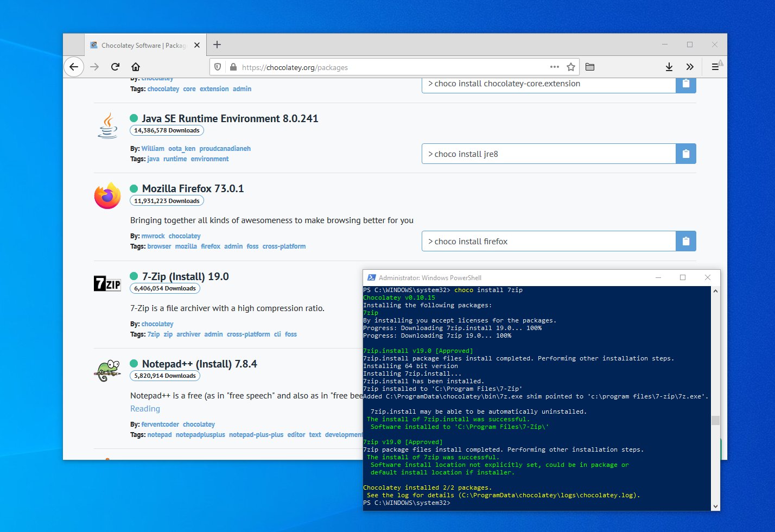Open the Mozilla Firefox 73.0.1 package page
Image resolution: width=775 pixels, height=532 pixels.
click(x=193, y=188)
